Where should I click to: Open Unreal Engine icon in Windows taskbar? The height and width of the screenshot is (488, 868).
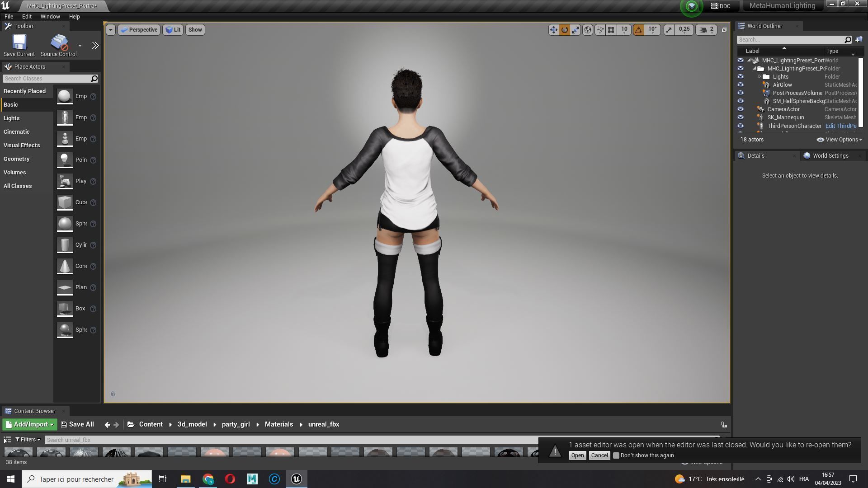(x=297, y=479)
